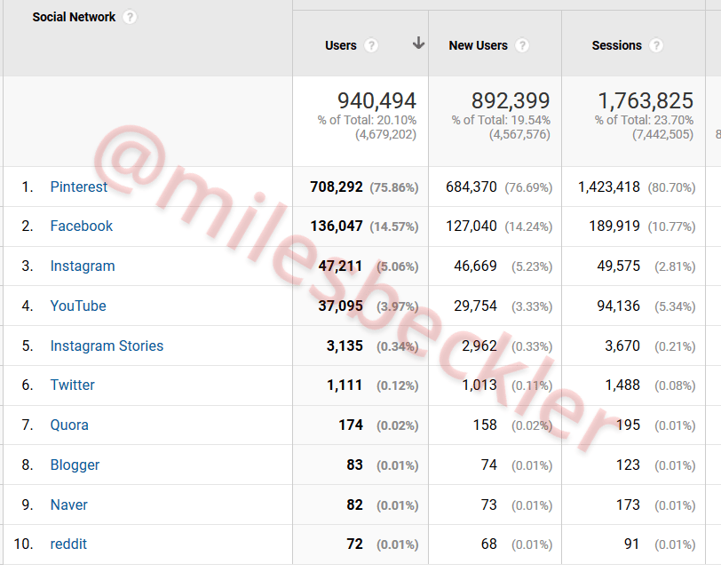Select Instagram Stories sessions value 3,670

pos(622,346)
